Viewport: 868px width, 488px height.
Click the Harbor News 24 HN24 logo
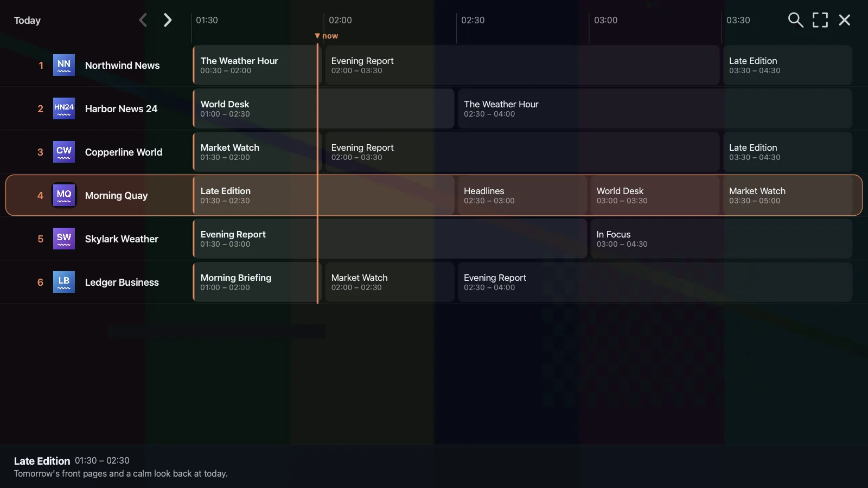point(64,108)
